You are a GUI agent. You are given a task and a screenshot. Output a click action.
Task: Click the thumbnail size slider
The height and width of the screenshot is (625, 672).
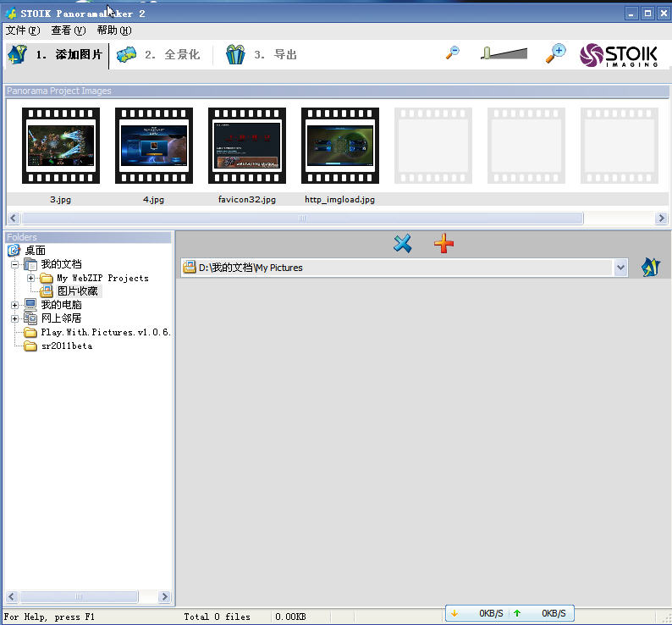[504, 53]
